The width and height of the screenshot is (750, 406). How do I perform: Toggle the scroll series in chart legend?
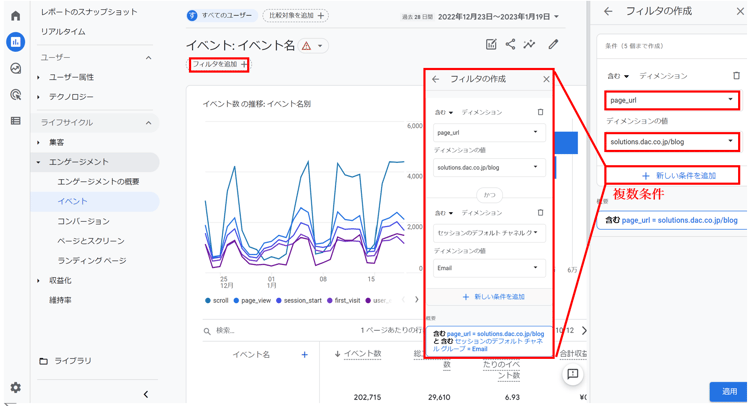coord(217,300)
